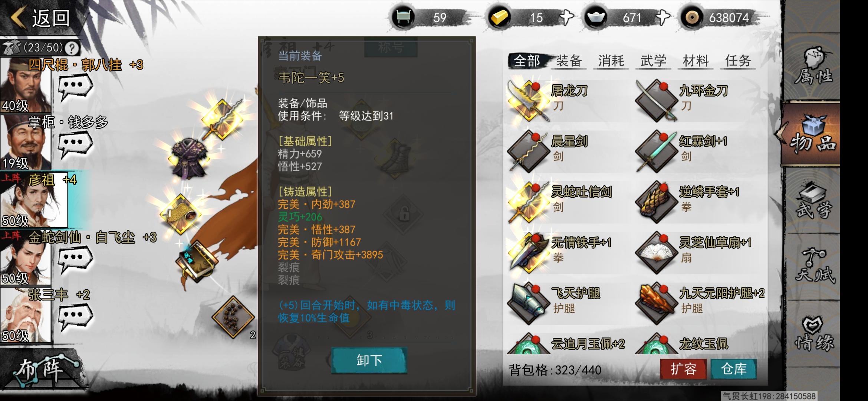Choose the 灵芝仙草扇+1 fan icon
Screen dimensions: 868x401
coord(657,252)
